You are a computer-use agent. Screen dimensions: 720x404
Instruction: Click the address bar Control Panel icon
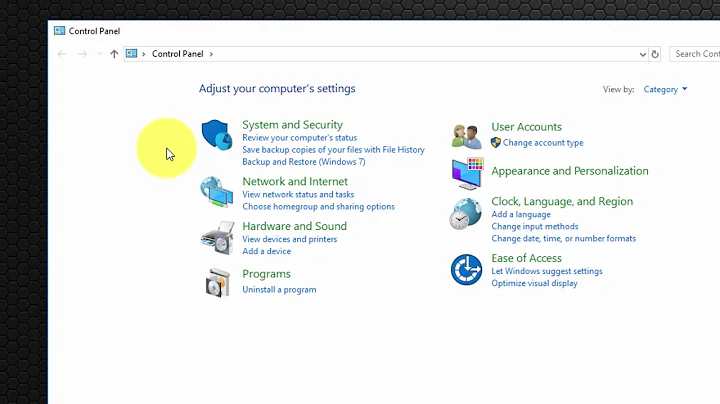[x=131, y=54]
